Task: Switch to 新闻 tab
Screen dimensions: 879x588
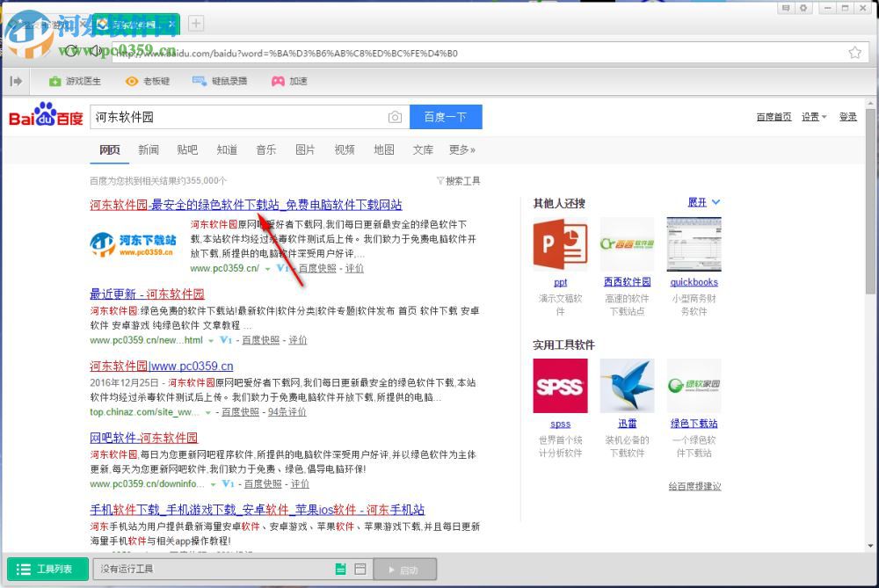Action: (x=149, y=149)
